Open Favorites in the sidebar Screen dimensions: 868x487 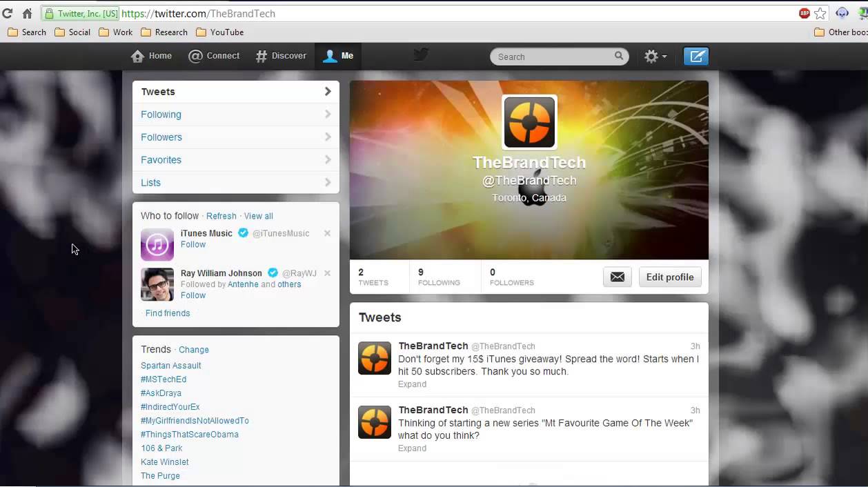click(x=236, y=160)
